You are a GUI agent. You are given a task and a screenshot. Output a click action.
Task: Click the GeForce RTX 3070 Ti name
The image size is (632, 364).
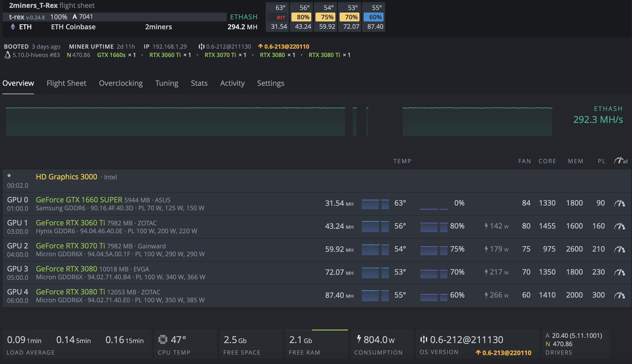70,246
